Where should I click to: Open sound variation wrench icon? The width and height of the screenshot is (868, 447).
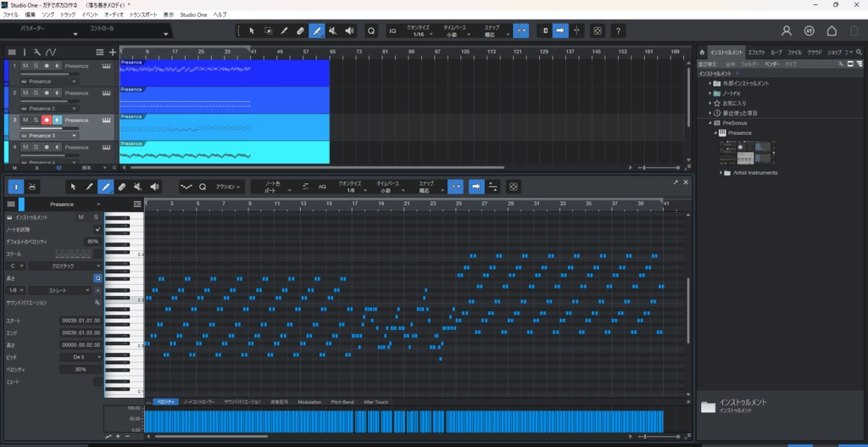coord(98,303)
